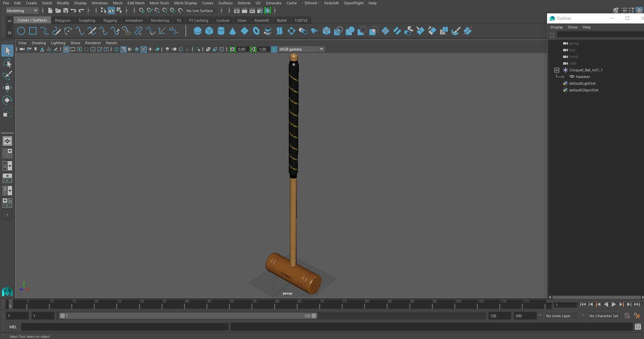Click the Undo arrow icon
Screen dimensions: 644x339
73,11
